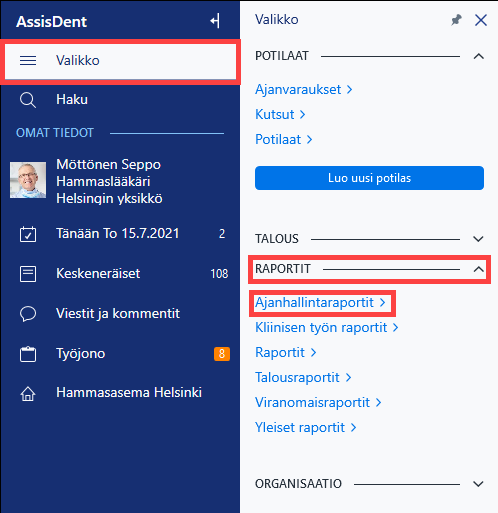The width and height of the screenshot is (498, 513).
Task: Click the hamburger menu icon beside Valikko
Action: 28,60
